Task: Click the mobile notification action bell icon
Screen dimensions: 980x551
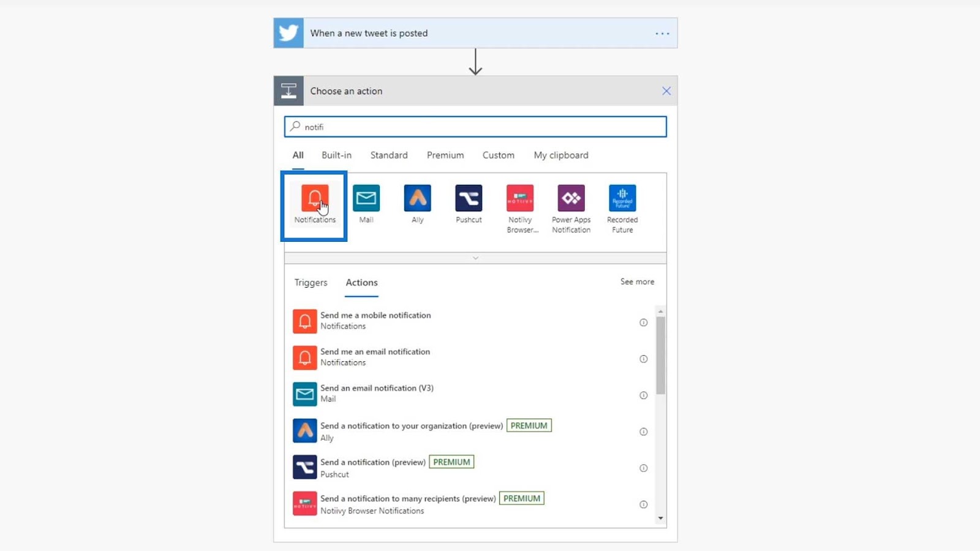Action: pyautogui.click(x=304, y=321)
